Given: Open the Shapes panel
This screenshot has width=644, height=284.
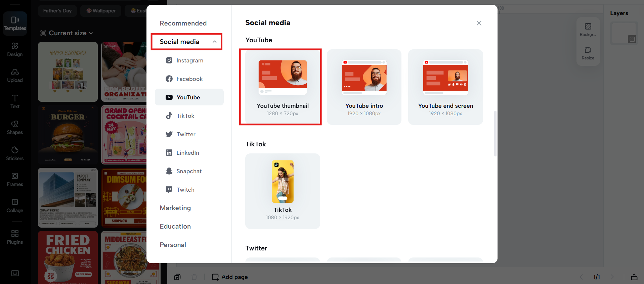Looking at the screenshot, I should (x=15, y=128).
